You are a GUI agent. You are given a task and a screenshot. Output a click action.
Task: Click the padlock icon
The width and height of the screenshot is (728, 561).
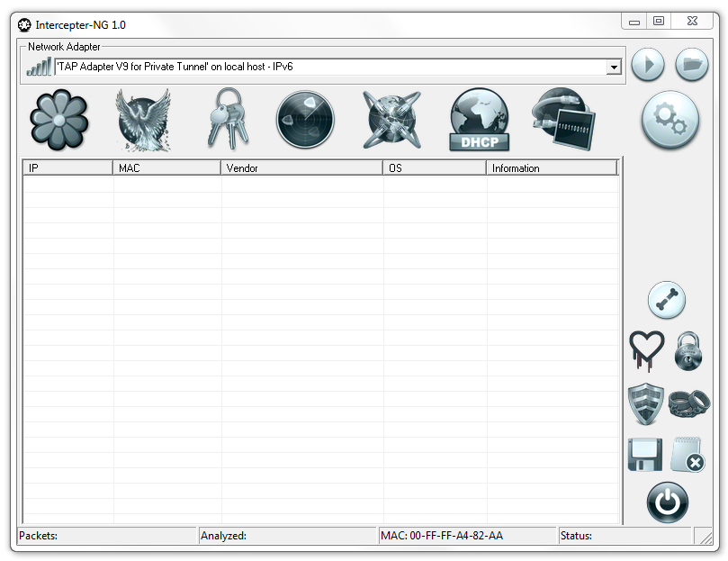coord(688,350)
